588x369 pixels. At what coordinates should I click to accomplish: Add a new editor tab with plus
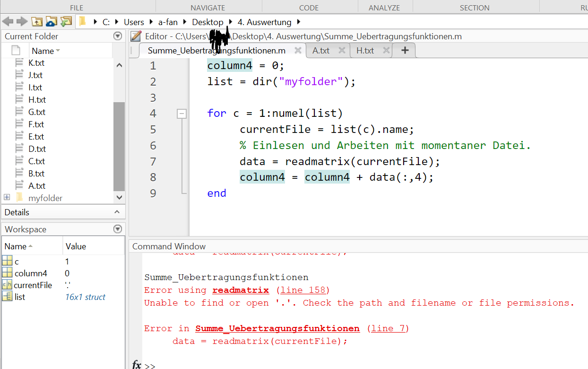point(405,51)
